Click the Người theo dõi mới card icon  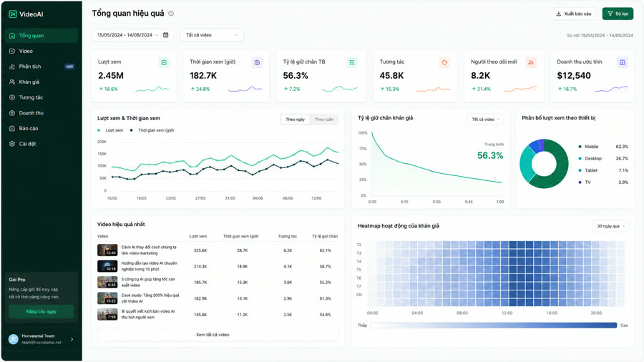point(531,62)
